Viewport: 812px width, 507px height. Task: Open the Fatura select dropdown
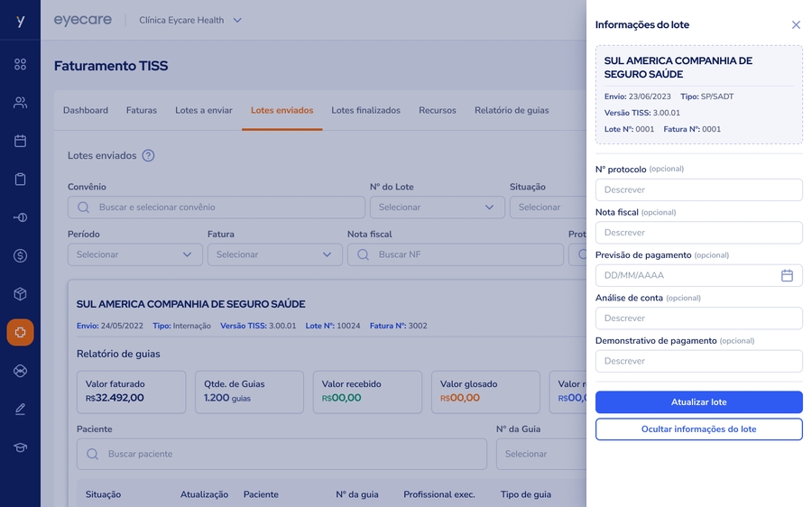coord(274,254)
